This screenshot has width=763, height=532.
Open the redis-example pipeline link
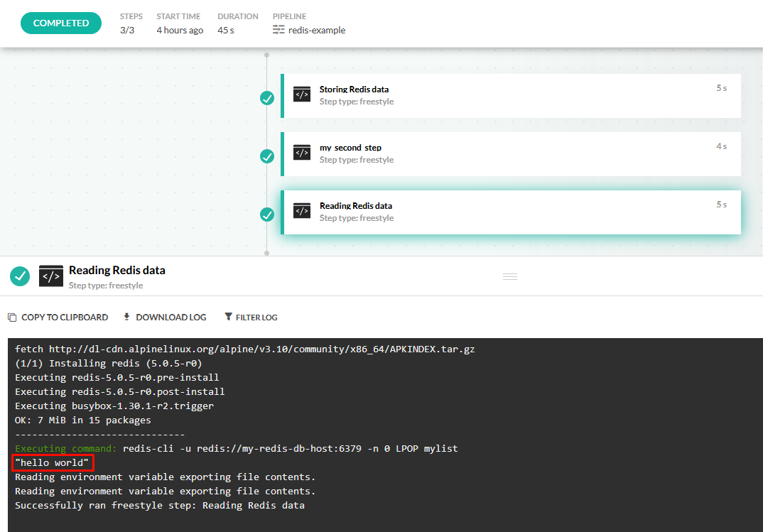coord(317,30)
